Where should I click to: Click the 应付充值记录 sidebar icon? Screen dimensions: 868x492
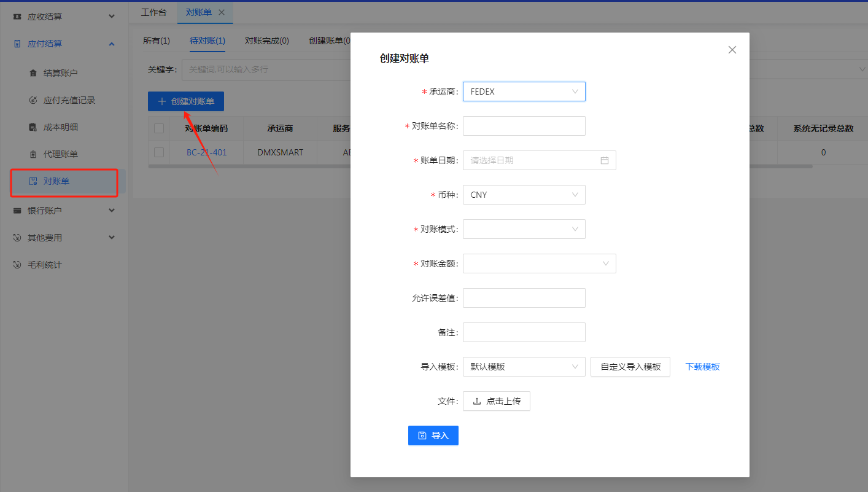pyautogui.click(x=33, y=100)
